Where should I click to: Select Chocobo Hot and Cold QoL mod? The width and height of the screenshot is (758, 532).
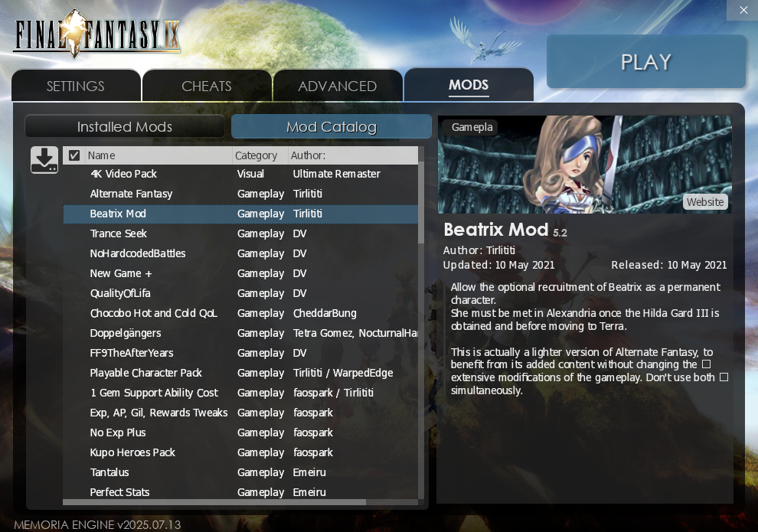[x=240, y=313]
